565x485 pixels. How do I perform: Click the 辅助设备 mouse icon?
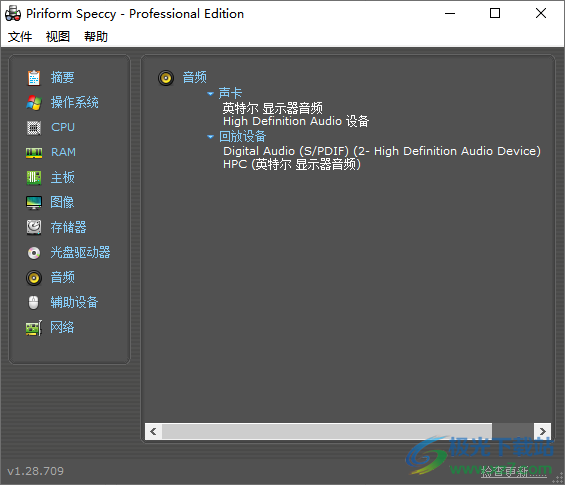coord(34,303)
